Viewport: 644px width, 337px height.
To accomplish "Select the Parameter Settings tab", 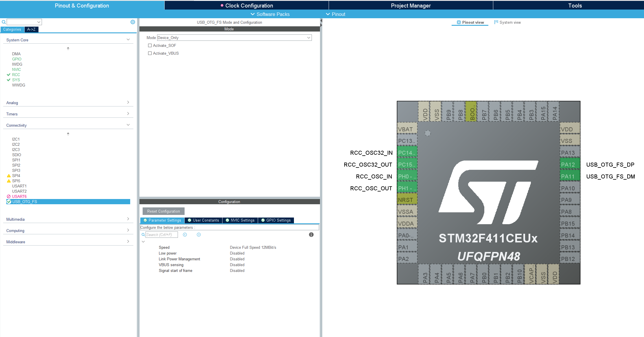I will [162, 220].
